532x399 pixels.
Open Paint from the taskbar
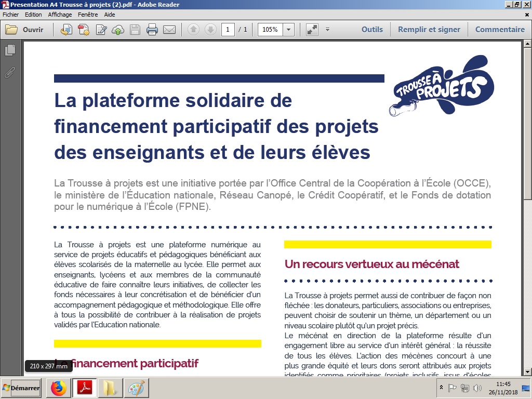(x=137, y=388)
